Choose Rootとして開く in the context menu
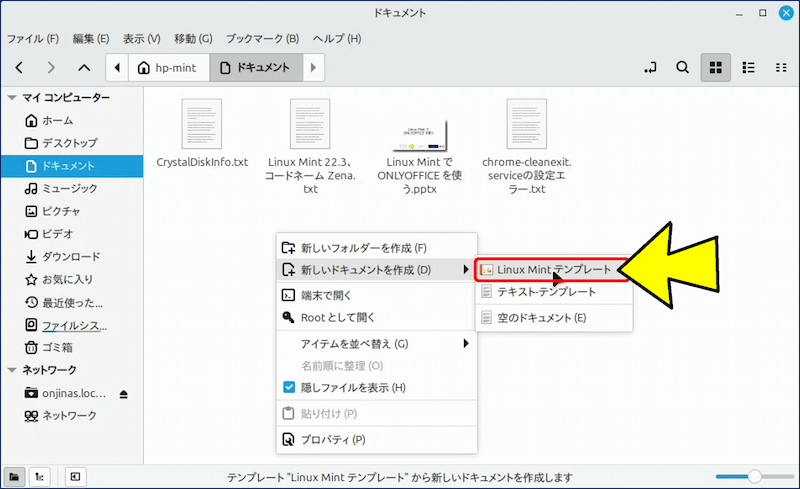Screen dimensions: 800x489 pos(377,317)
